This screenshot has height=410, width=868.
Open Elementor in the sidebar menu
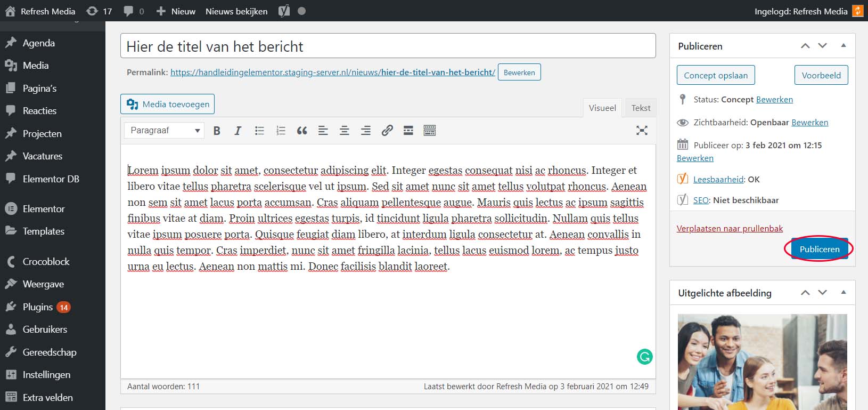[44, 209]
